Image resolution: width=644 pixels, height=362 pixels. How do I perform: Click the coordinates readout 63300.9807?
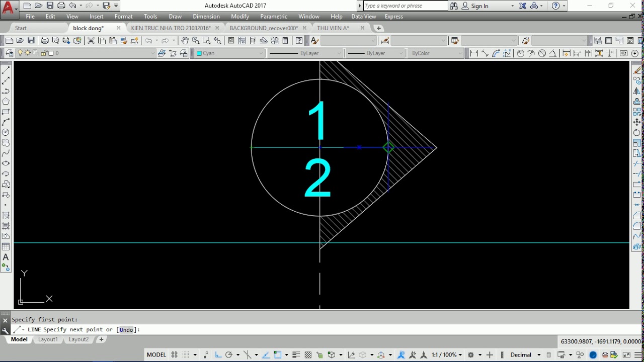click(601, 341)
